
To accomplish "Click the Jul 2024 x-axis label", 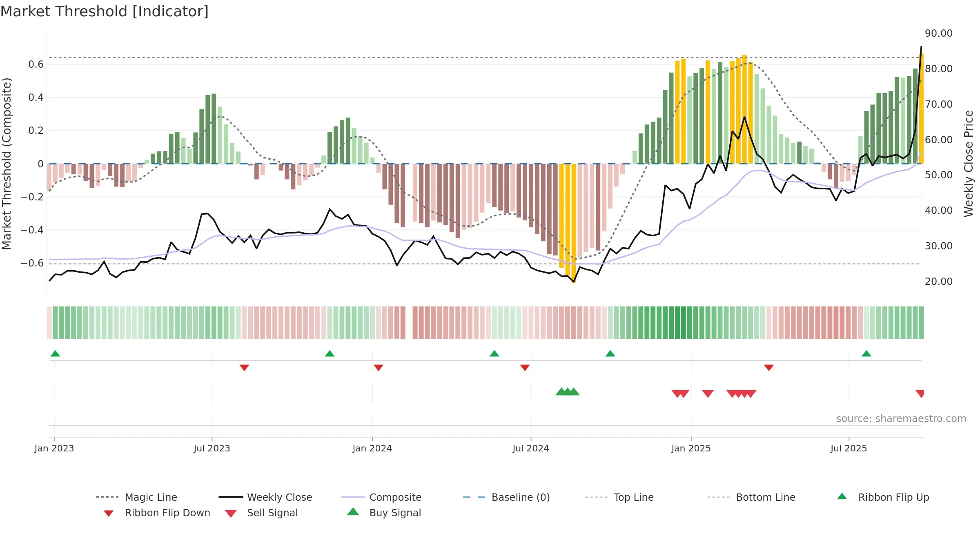I will click(x=530, y=448).
